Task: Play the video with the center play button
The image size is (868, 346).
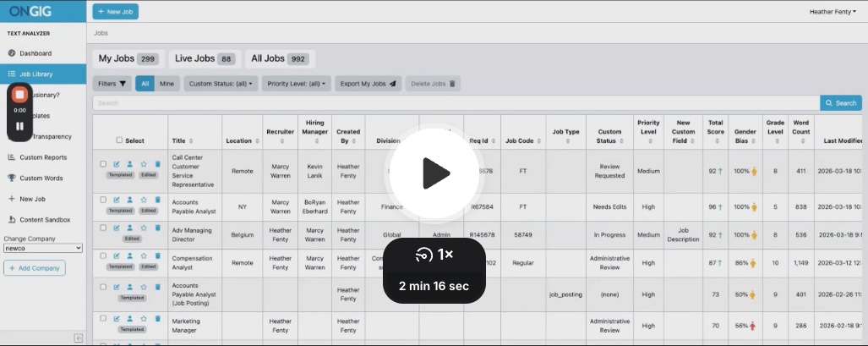Action: (x=435, y=173)
